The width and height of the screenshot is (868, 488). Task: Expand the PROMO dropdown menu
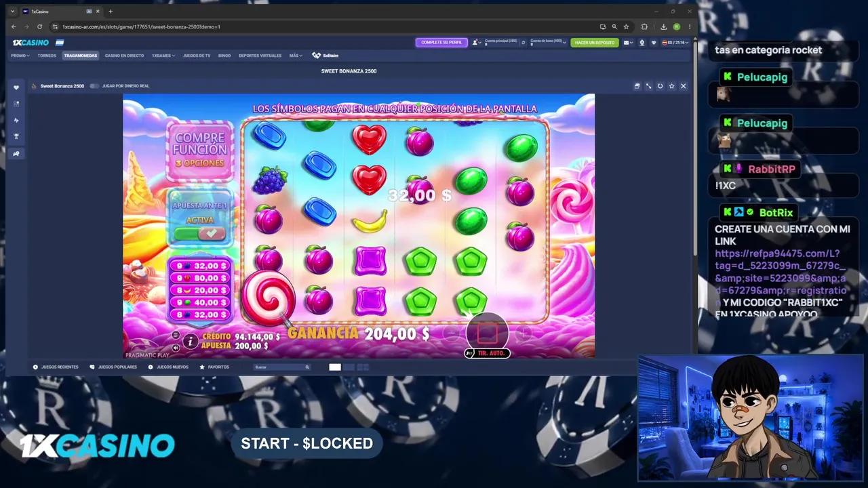(x=20, y=56)
